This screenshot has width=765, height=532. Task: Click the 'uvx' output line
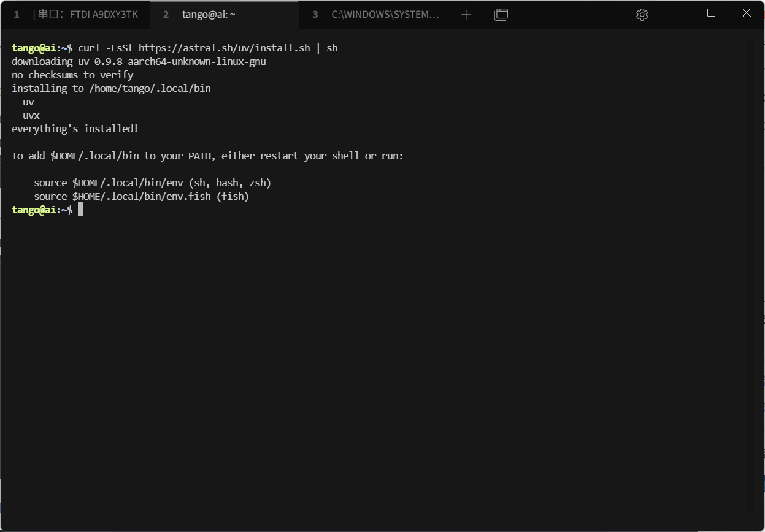point(31,115)
